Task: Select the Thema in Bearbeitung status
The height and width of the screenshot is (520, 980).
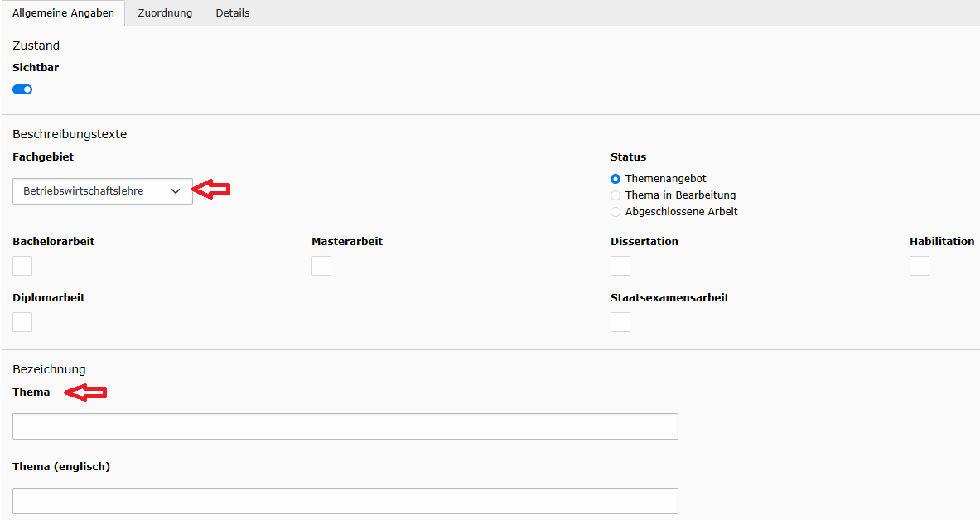Action: [616, 195]
